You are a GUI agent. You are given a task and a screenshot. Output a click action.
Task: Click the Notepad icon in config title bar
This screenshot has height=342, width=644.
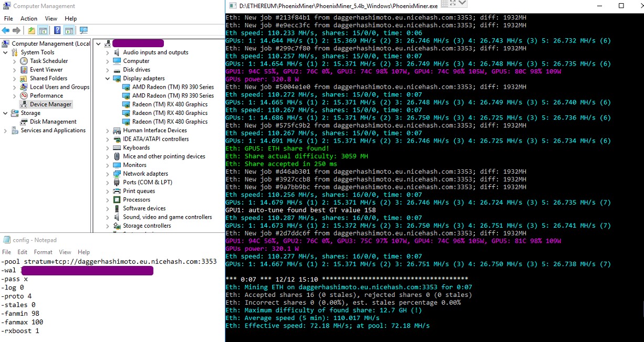click(7, 240)
